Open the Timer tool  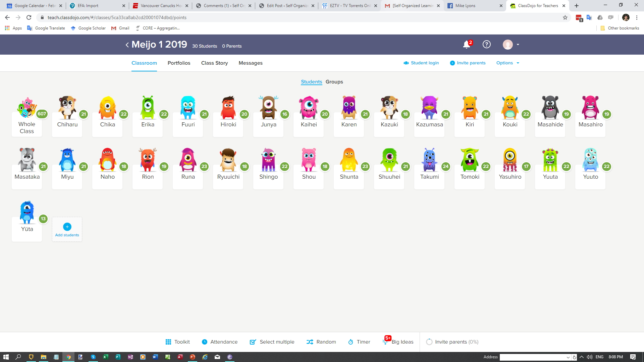(x=359, y=342)
